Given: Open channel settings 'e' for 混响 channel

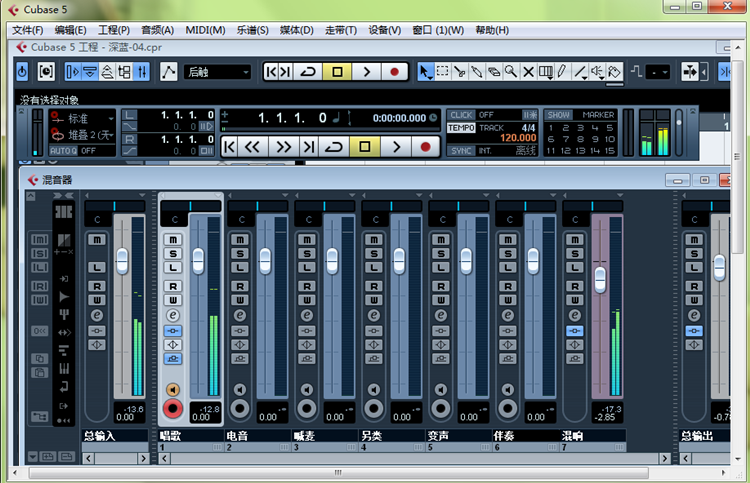Looking at the screenshot, I should [574, 316].
